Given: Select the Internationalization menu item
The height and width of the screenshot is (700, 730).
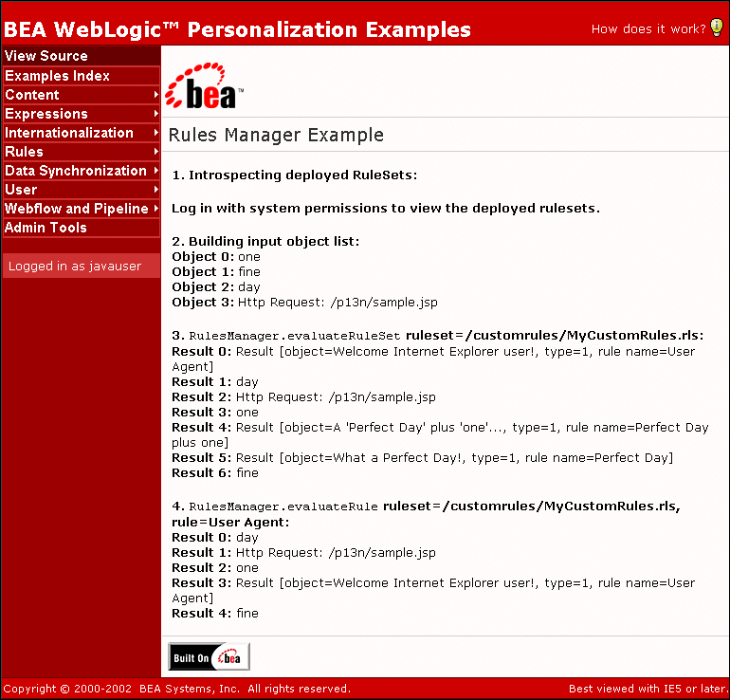Looking at the screenshot, I should [x=81, y=133].
